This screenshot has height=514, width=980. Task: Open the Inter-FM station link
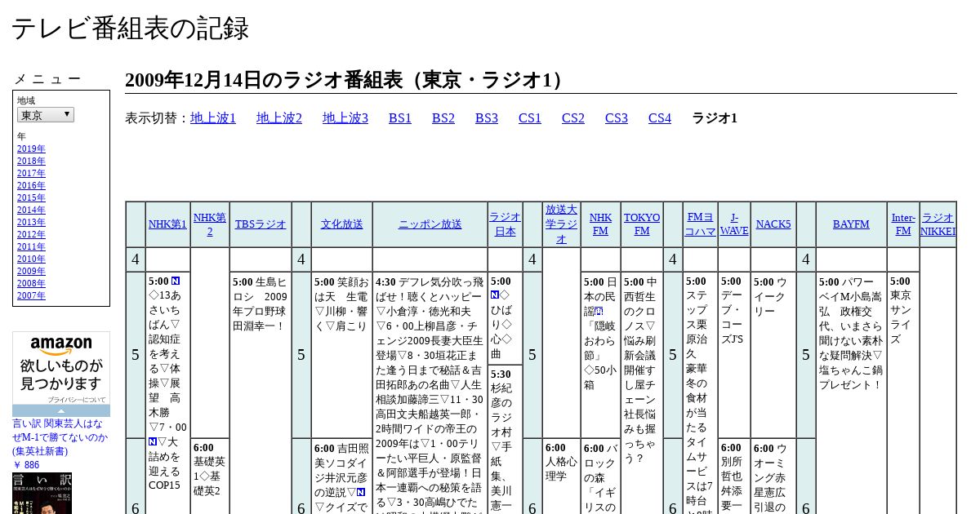coord(903,224)
